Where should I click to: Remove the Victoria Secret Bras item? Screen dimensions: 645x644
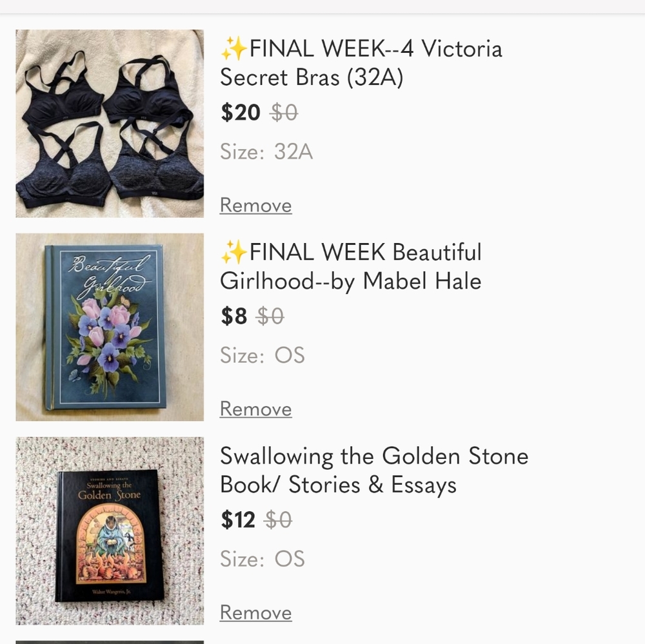coord(255,205)
